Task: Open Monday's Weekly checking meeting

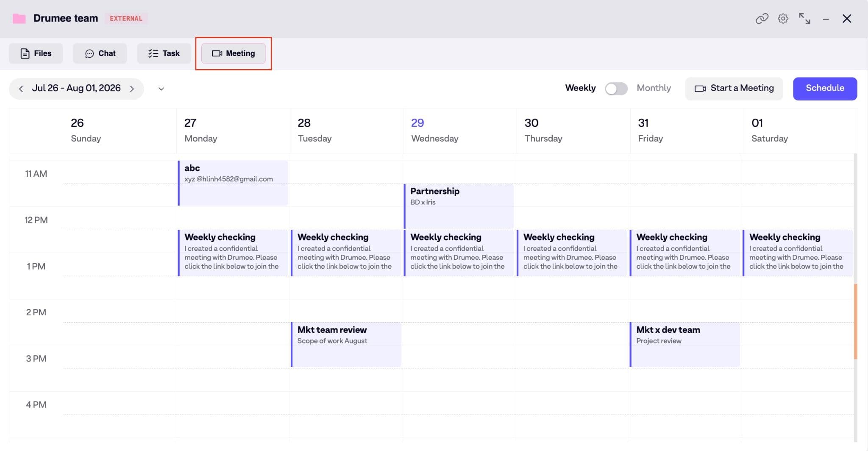Action: [233, 253]
